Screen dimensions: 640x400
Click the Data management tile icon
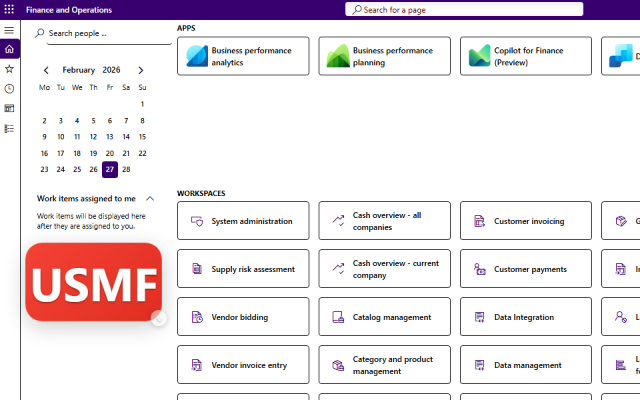point(479,365)
